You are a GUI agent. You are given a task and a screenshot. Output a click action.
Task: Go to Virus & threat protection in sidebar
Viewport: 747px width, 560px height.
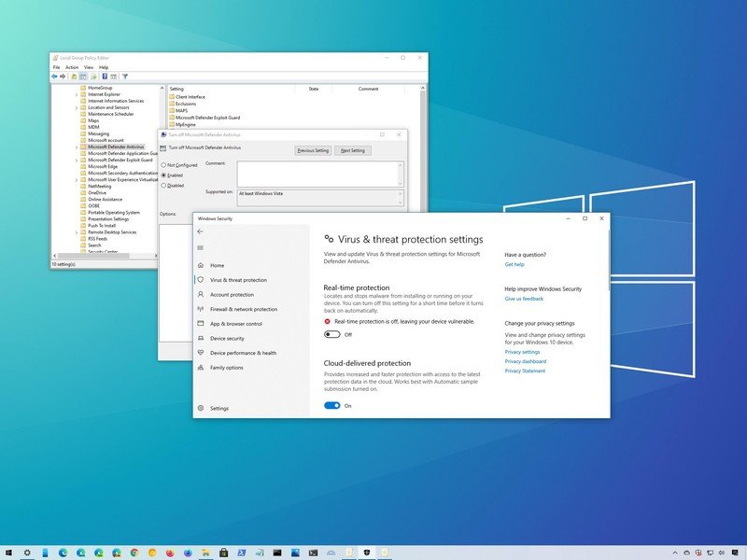pos(238,280)
